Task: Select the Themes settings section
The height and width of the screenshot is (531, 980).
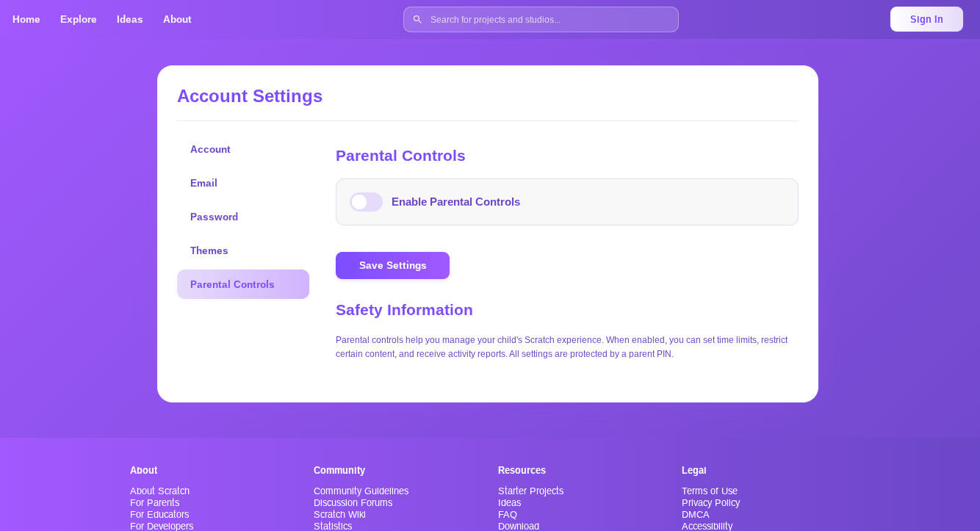Action: [209, 250]
